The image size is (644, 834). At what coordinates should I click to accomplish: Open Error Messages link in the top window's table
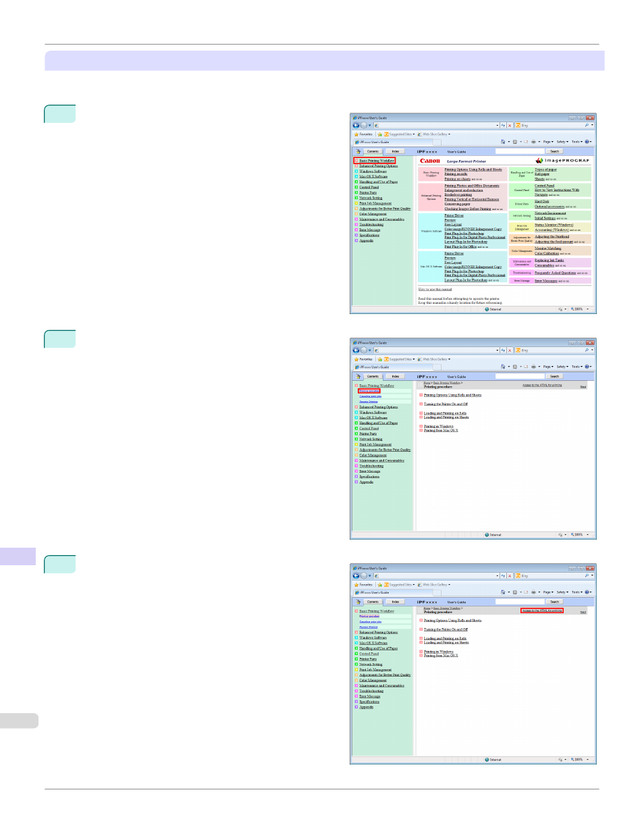click(546, 281)
